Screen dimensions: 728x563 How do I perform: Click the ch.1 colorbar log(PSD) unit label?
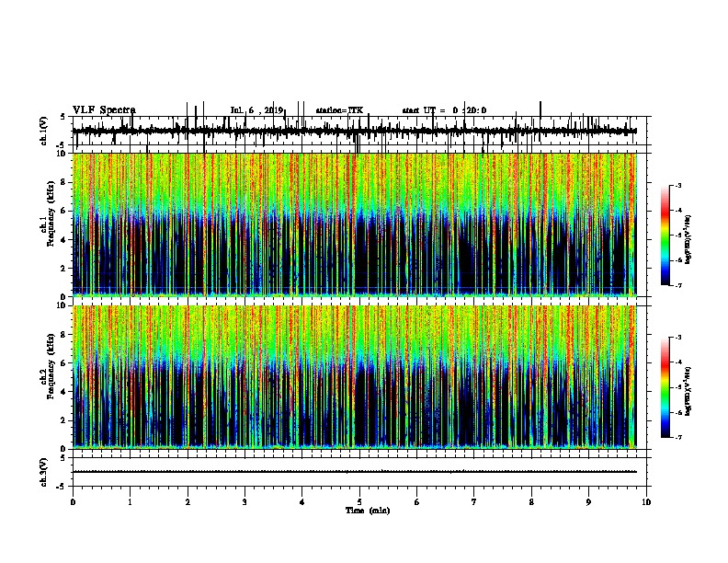[688, 240]
